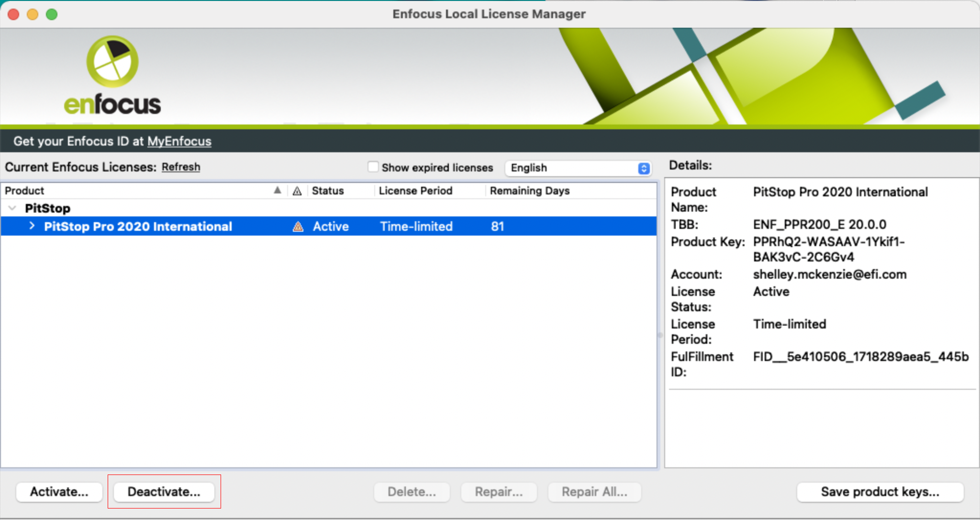Image resolution: width=980 pixels, height=520 pixels.
Task: Minimize the License Manager window
Action: point(32,14)
